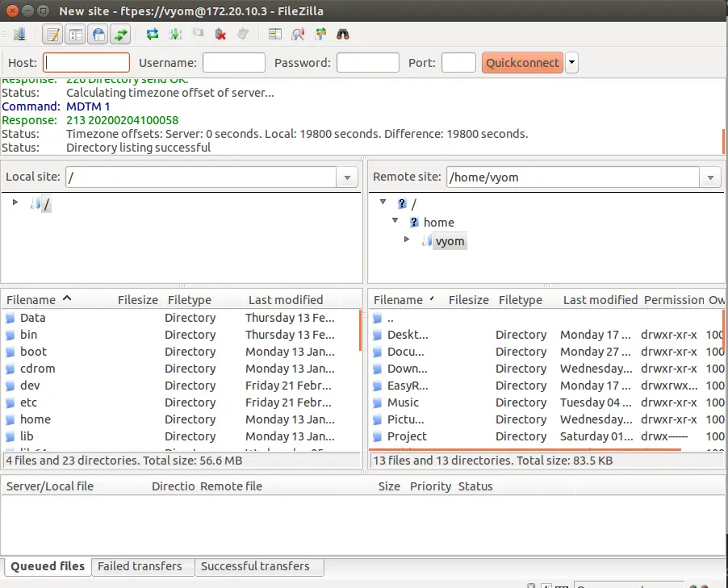Select the EasyR... folder icon in remote list
Viewport: 728px width, 588px height.
pos(378,386)
